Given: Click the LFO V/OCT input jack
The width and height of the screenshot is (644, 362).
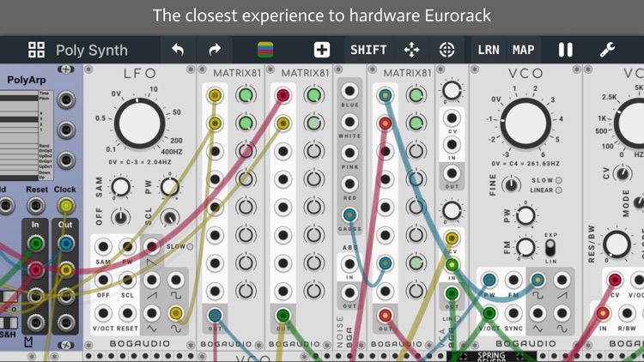Looking at the screenshot, I should 103,313.
